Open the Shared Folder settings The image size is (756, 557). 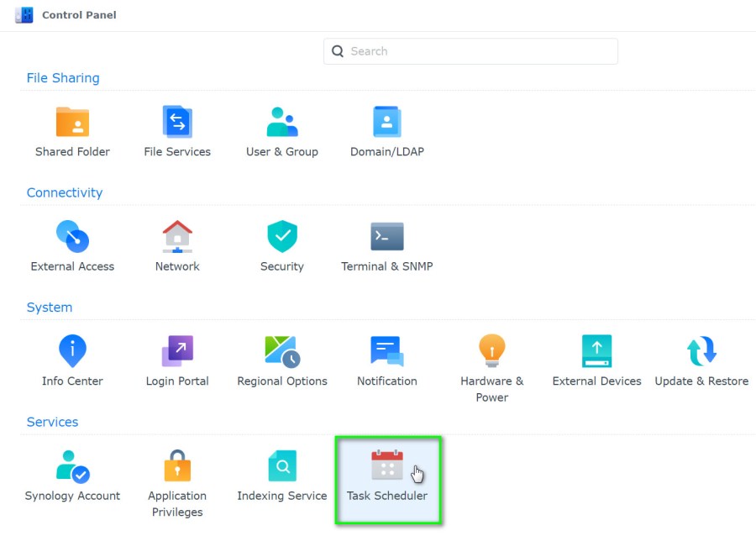72,130
